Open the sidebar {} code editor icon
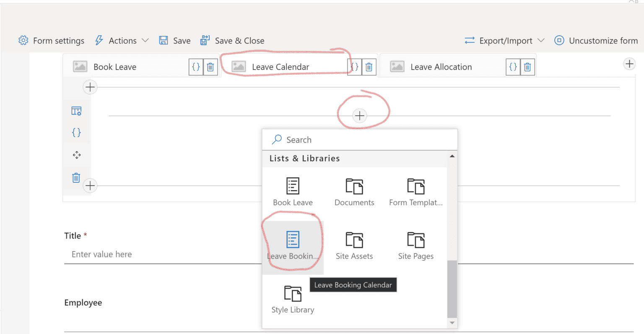Viewport: 644px width, 334px height. [76, 132]
